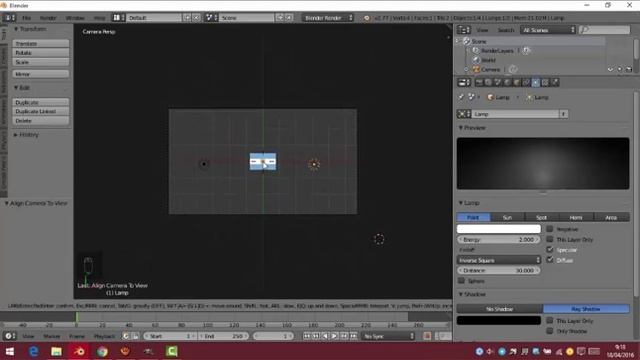Add a new scene with plus icon
Image resolution: width=640 pixels, height=360 pixels.
(280, 18)
